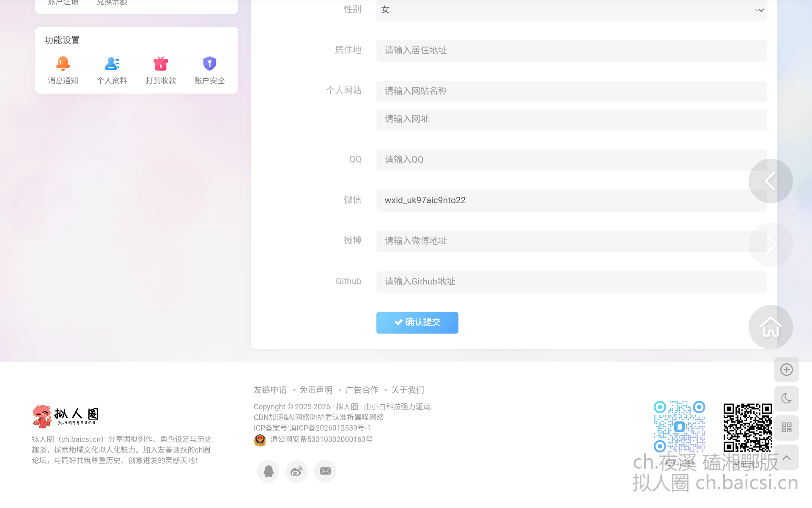Click the blue QR code image
812x508 pixels.
679,427
